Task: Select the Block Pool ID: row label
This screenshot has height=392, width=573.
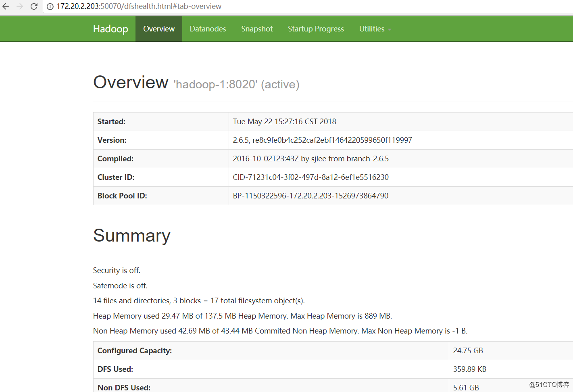Action: click(x=122, y=196)
